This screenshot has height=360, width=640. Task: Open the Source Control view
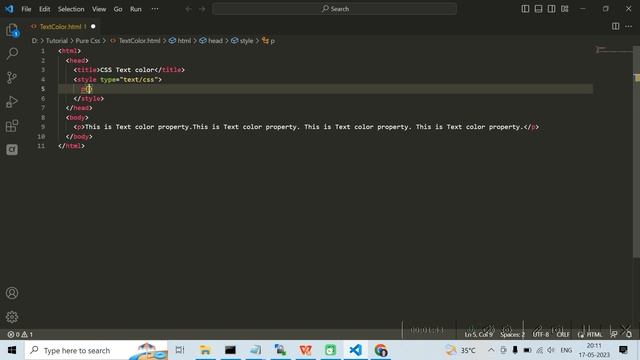click(x=12, y=78)
